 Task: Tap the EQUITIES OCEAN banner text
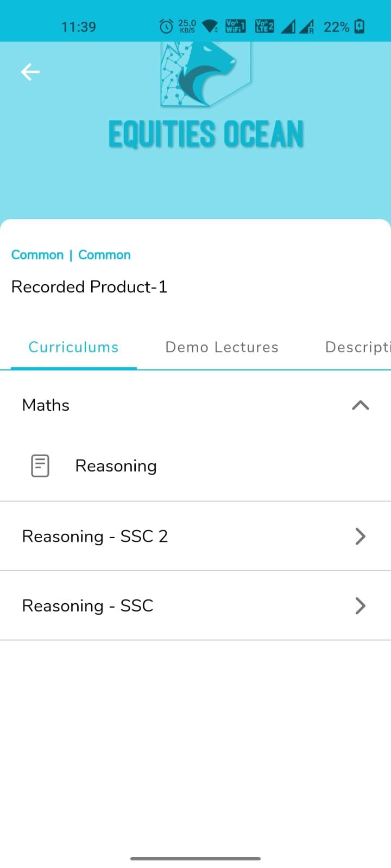tap(206, 134)
